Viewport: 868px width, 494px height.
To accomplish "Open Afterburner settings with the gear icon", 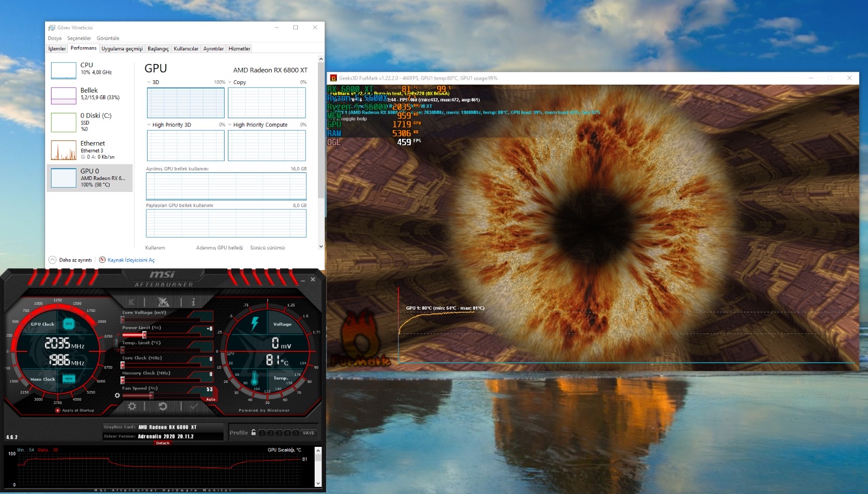I will coord(132,406).
